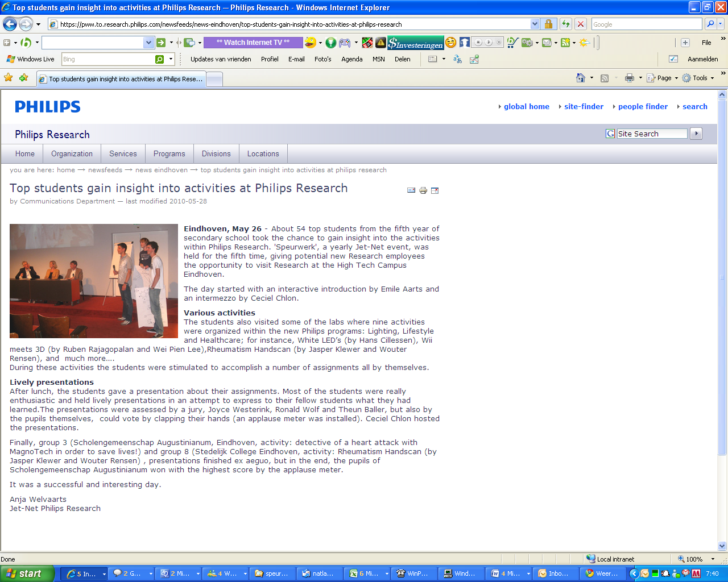The width and height of the screenshot is (728, 582).
Task: Click the article photo of students presenting
Action: point(94,281)
